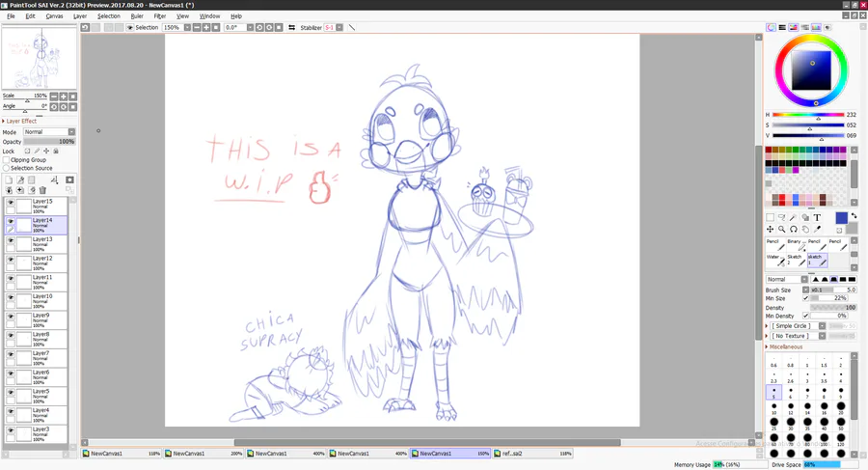This screenshot has height=470, width=868.
Task: Select the flattest brush edge shape
Action: pos(852,279)
